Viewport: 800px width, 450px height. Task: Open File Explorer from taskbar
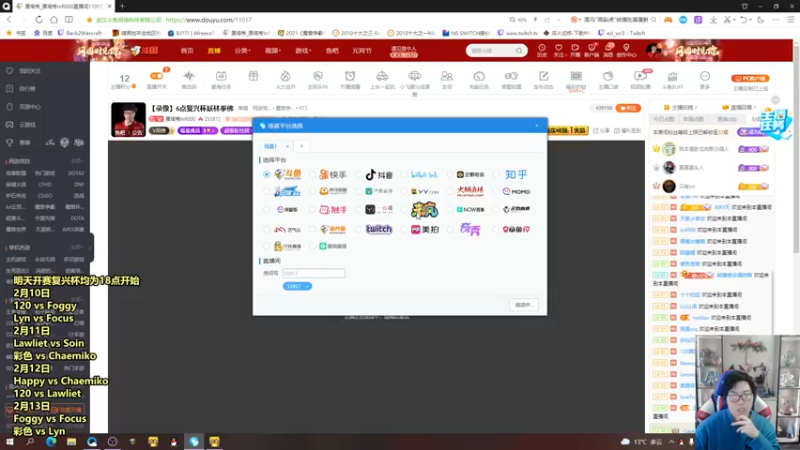pyautogui.click(x=71, y=441)
